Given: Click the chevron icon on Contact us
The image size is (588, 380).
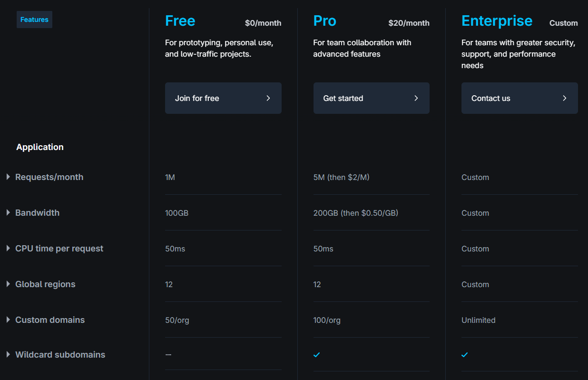Looking at the screenshot, I should [565, 98].
